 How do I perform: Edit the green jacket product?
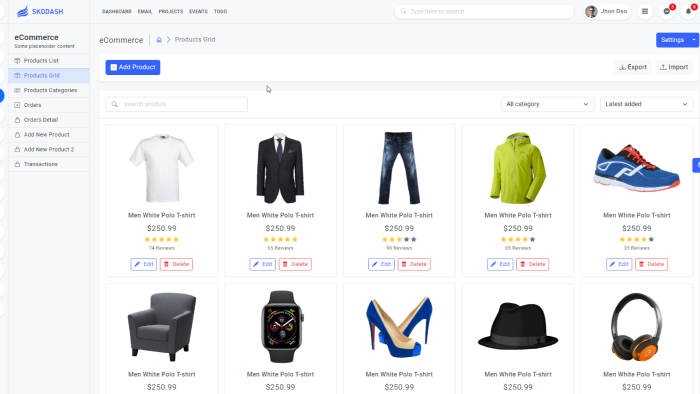[x=500, y=264]
